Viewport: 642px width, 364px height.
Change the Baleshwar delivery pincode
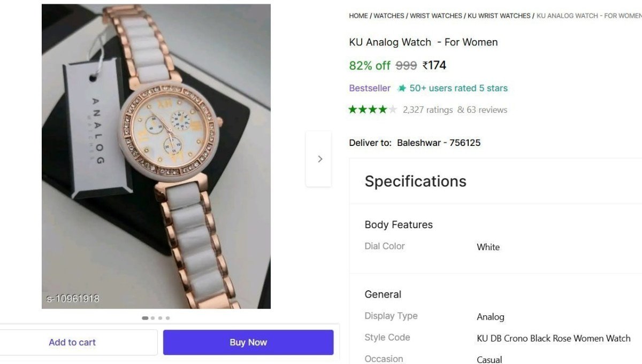pos(438,143)
